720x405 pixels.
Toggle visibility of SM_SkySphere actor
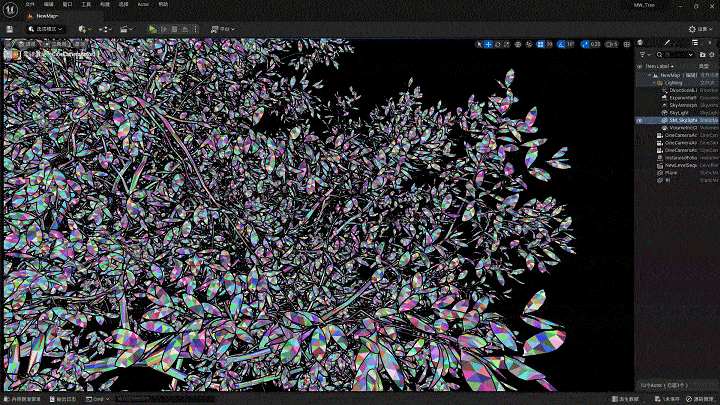[640, 120]
